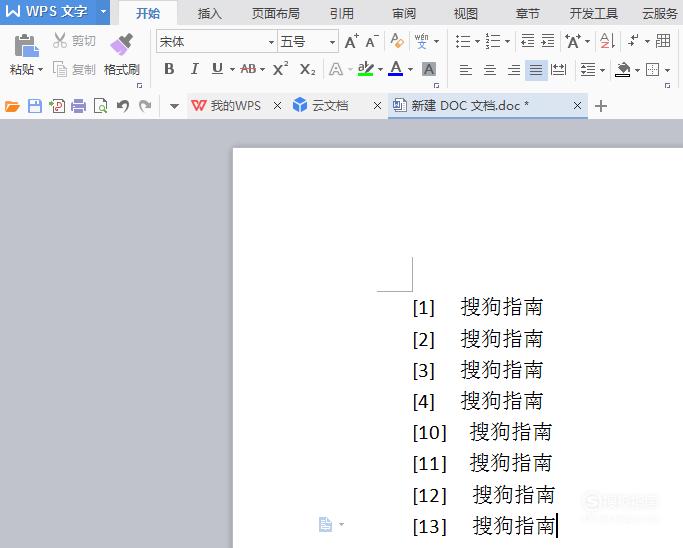Click the export to PDF icon
The image size is (683, 548).
(57, 106)
